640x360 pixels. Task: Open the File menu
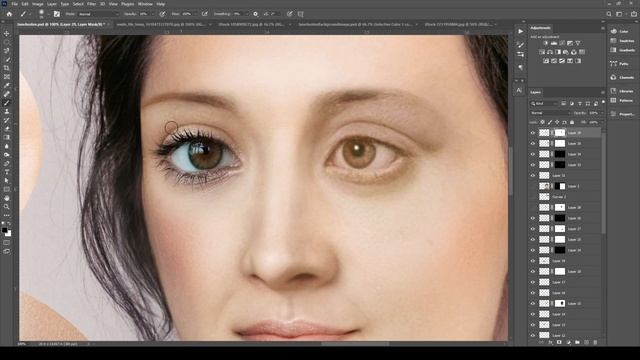pyautogui.click(x=14, y=4)
